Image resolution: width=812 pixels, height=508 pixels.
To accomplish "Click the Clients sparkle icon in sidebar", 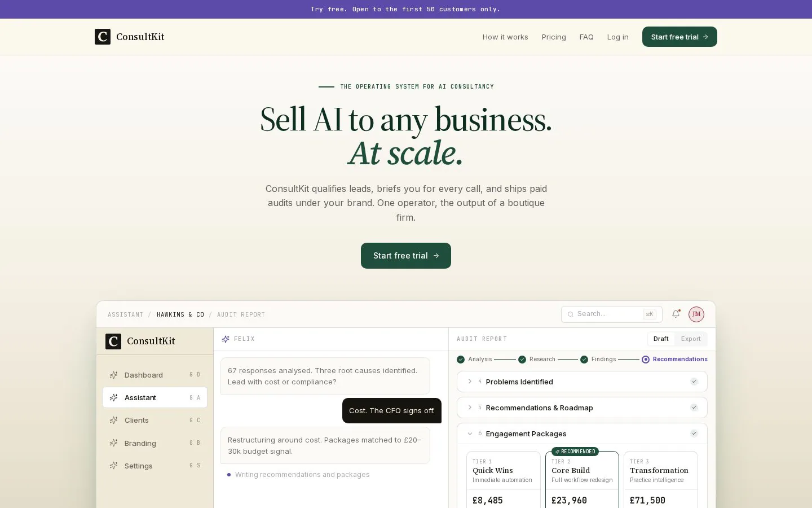I will 113,420.
